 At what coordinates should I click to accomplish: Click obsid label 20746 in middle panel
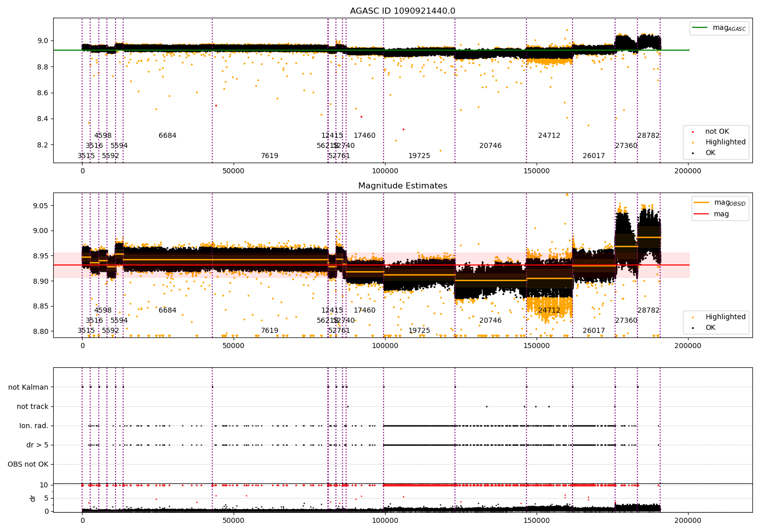coord(490,321)
